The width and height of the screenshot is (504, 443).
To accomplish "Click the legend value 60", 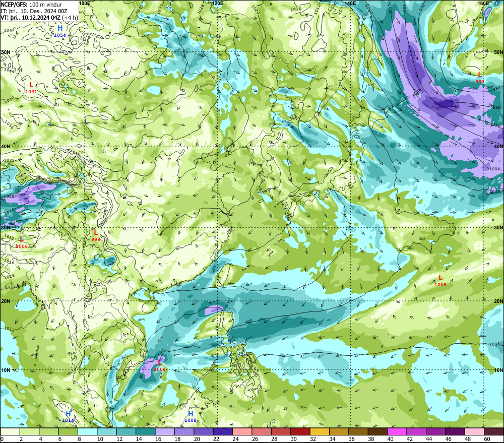I will click(x=487, y=439).
